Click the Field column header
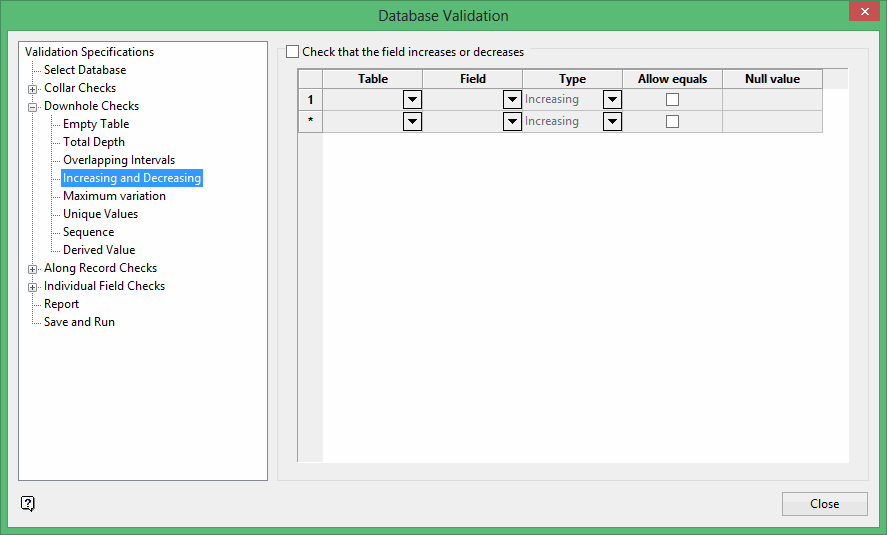Image resolution: width=887 pixels, height=535 pixels. tap(472, 79)
